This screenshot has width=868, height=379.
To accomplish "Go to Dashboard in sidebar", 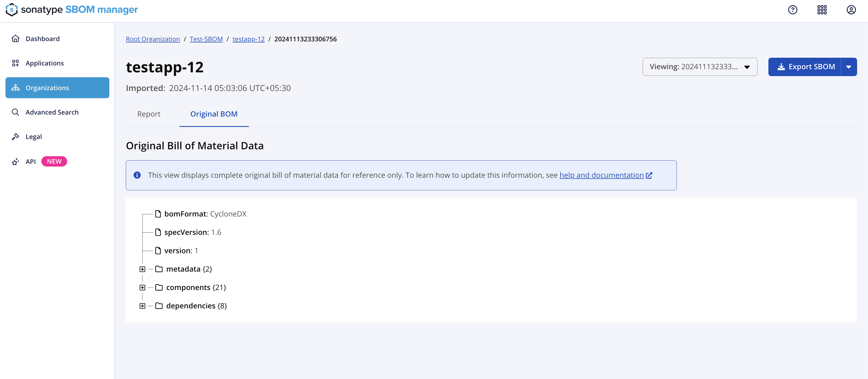I will pos(57,39).
